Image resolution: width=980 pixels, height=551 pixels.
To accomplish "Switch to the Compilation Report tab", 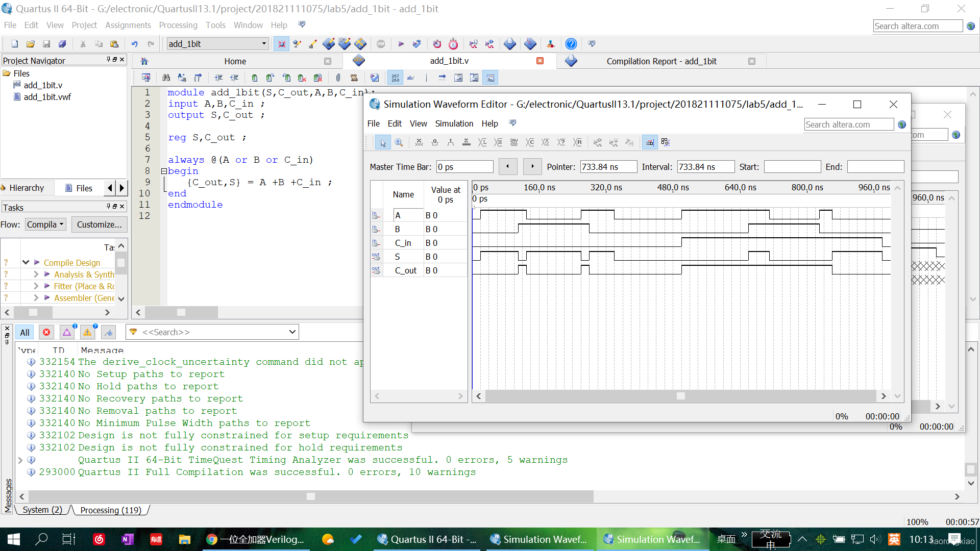I will pos(661,61).
